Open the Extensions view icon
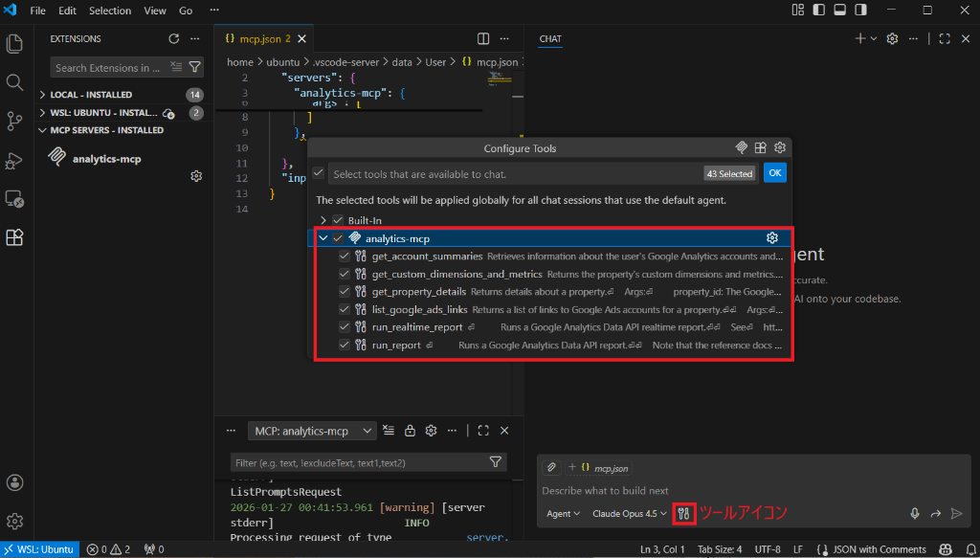Image resolution: width=980 pixels, height=558 pixels. [14, 237]
